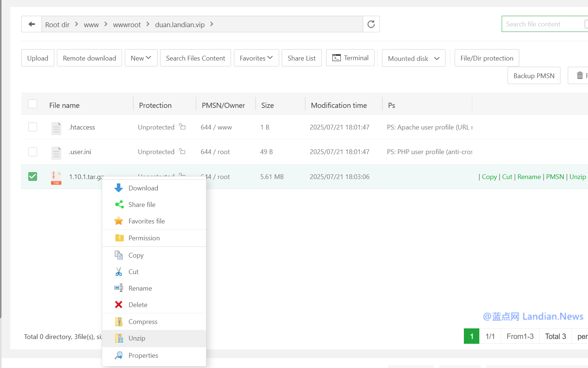Expand the Mounted disk dropdown
Screen dimensions: 588x368
click(414, 58)
